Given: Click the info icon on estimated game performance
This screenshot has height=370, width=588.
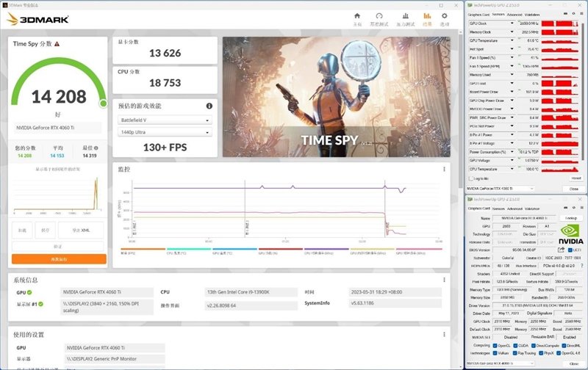Looking at the screenshot, I should pos(209,106).
